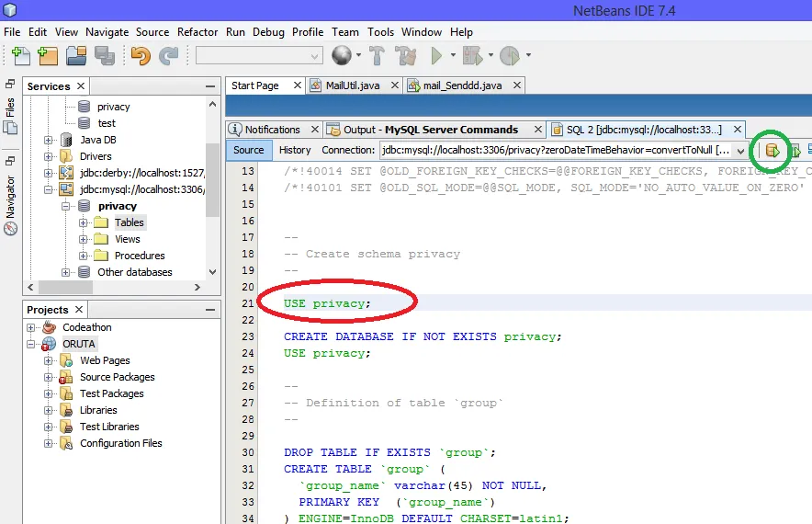This screenshot has width=812, height=524.
Task: Expand the Java DB node
Action: (x=48, y=140)
